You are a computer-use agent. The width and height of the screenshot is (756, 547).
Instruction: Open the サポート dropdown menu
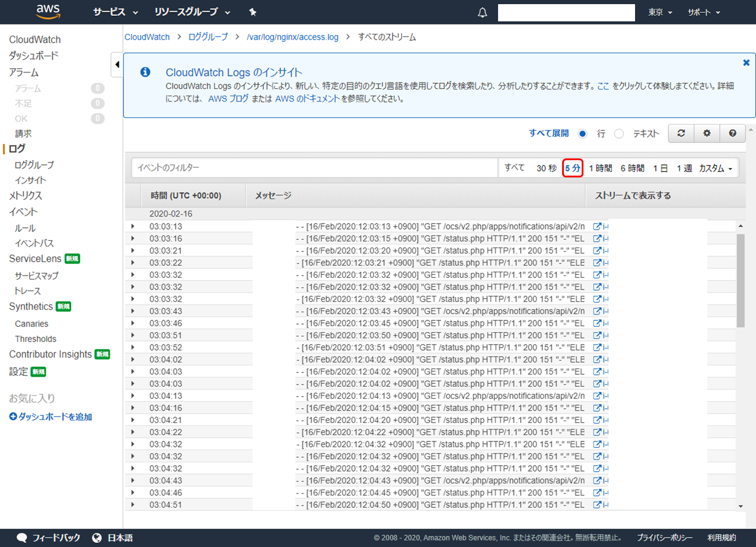coord(704,12)
